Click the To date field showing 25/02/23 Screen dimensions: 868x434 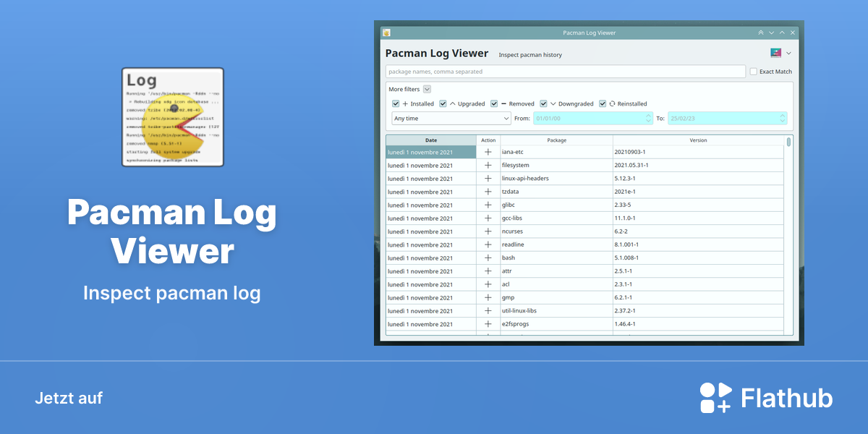727,118
